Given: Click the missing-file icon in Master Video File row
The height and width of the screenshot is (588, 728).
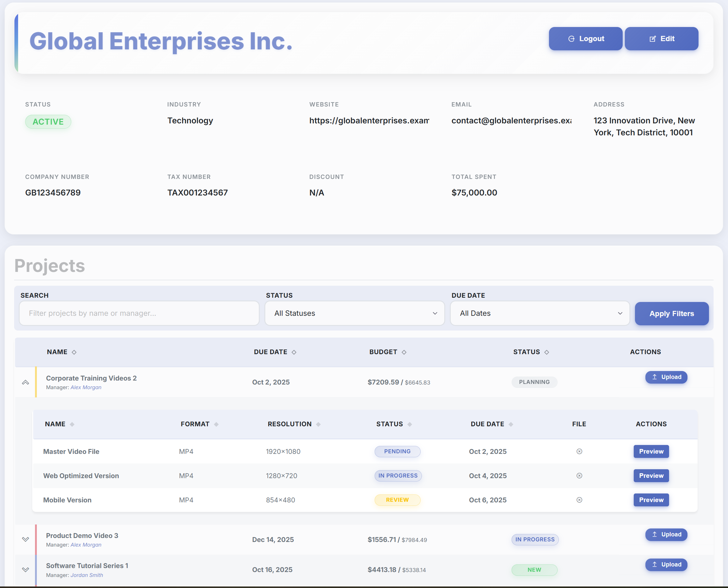Looking at the screenshot, I should tap(579, 451).
